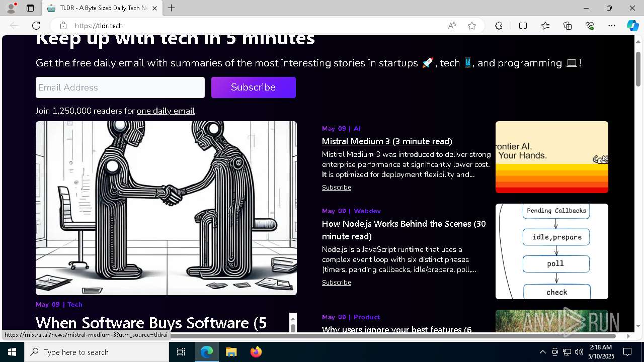Open the 'one daily email' link
The image size is (644, 362).
[166, 111]
